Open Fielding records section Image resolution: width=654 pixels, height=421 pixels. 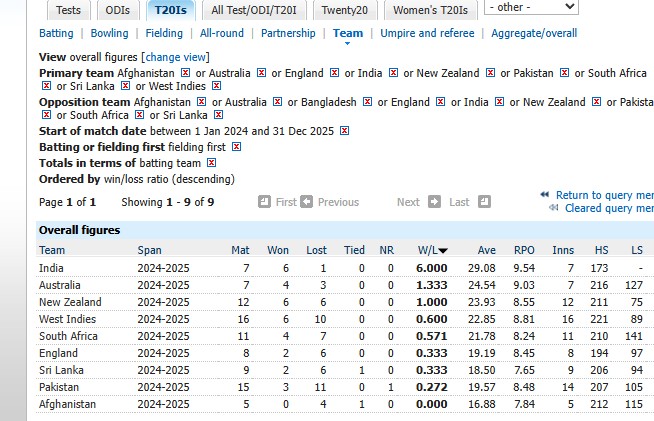(164, 33)
